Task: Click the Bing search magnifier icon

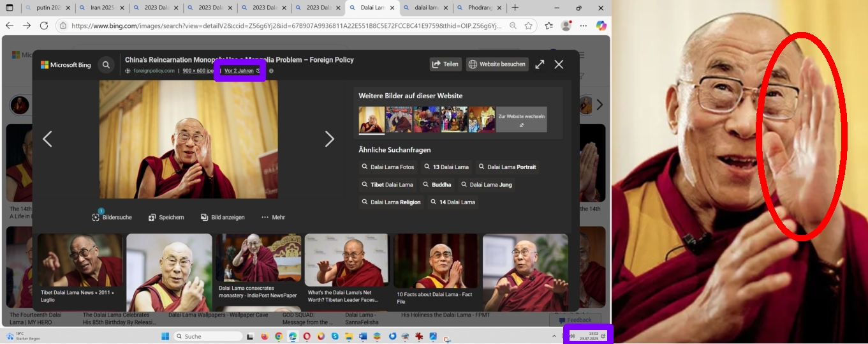Action: click(x=106, y=64)
